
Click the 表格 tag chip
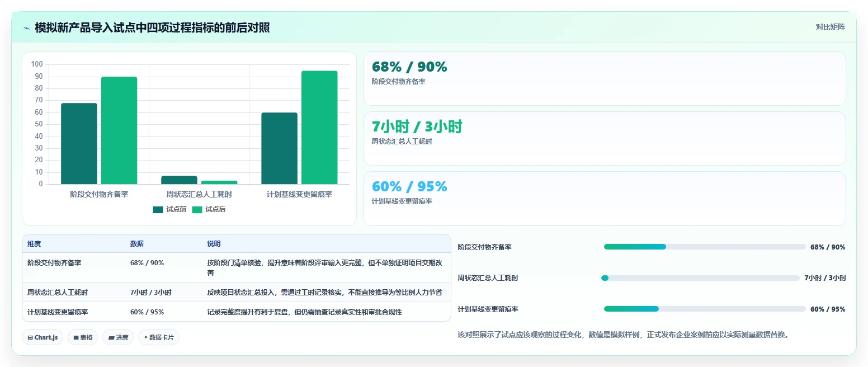83,337
